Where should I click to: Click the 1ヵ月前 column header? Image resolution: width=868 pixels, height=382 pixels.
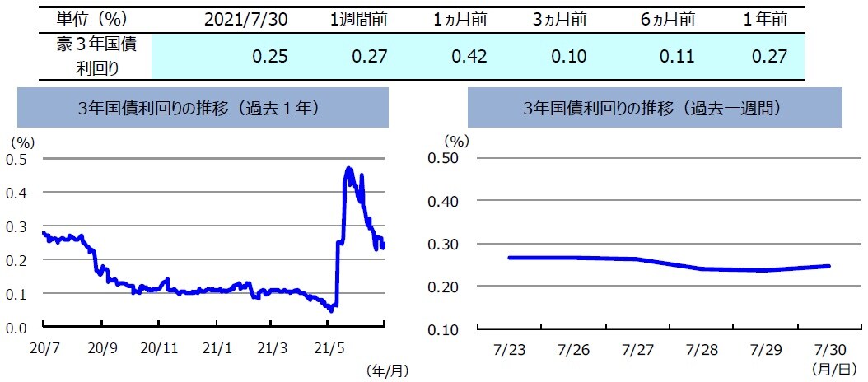[x=464, y=20]
